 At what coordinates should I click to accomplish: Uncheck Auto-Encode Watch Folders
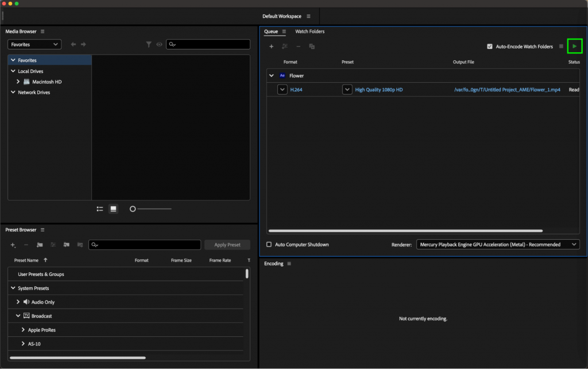(x=490, y=46)
